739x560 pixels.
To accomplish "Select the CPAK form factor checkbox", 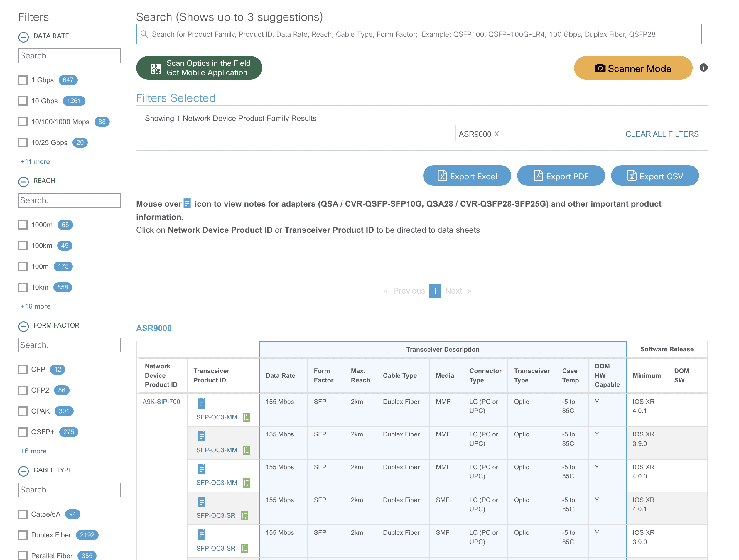I will point(23,411).
